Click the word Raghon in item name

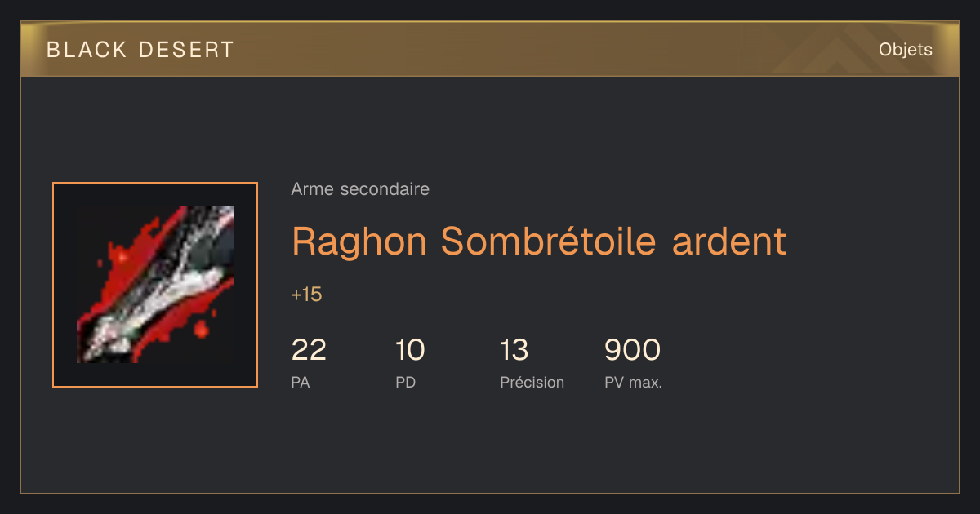tap(359, 241)
